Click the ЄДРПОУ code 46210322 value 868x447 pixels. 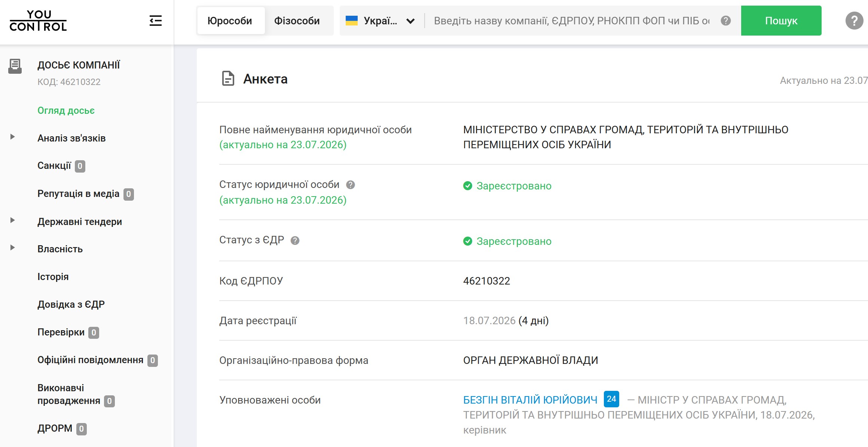click(486, 281)
